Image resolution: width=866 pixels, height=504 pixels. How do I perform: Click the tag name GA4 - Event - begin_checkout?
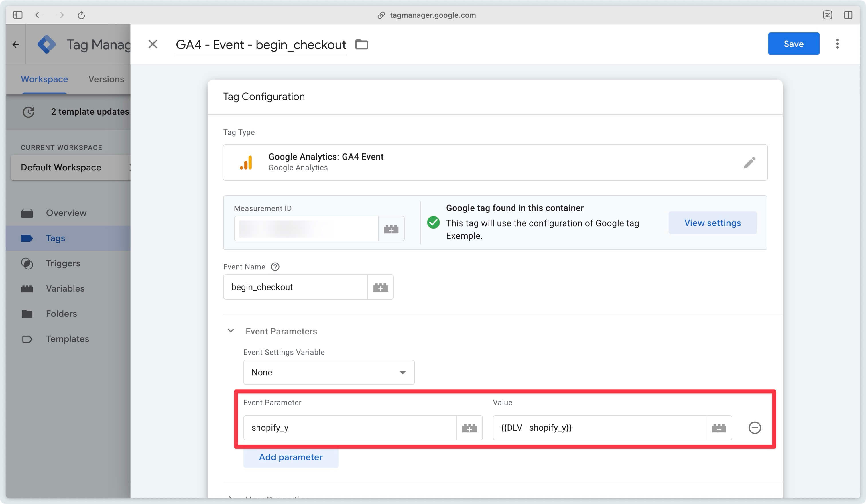pos(261,45)
